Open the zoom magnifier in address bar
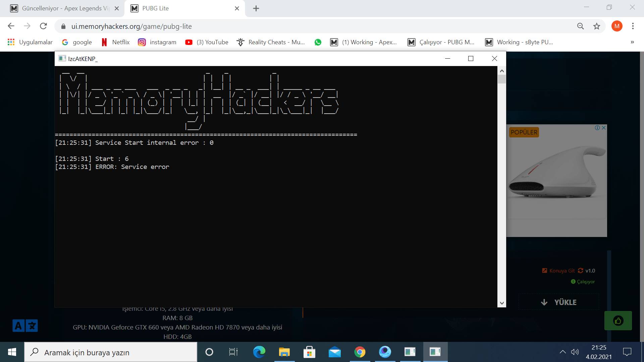The width and height of the screenshot is (644, 362). [580, 26]
